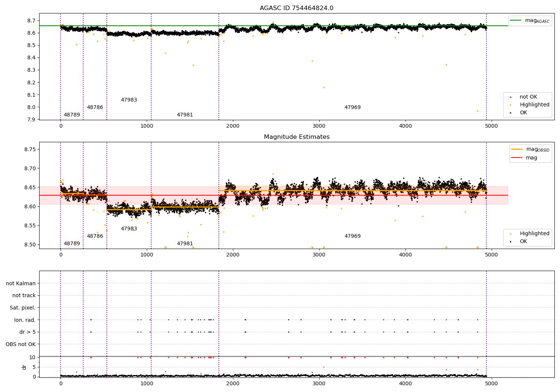Click the 8.50 tick on the middle plot y-axis
The image size is (560, 392).
click(30, 245)
